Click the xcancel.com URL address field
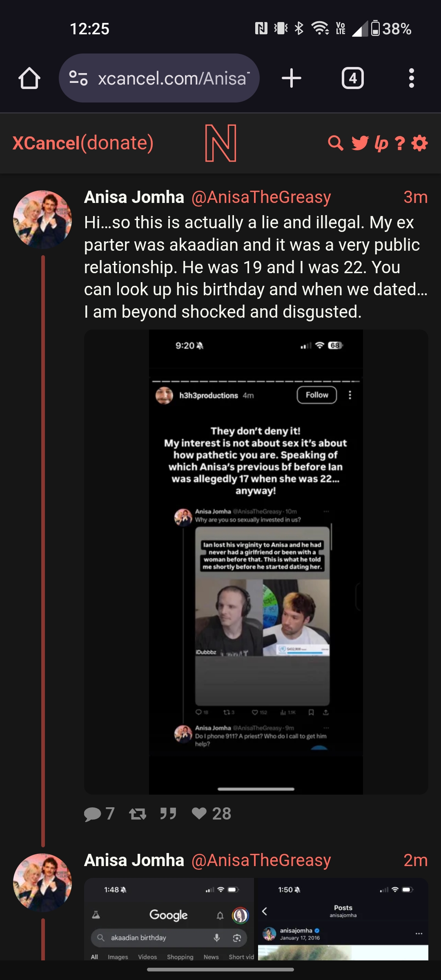This screenshot has height=980, width=441. (159, 78)
